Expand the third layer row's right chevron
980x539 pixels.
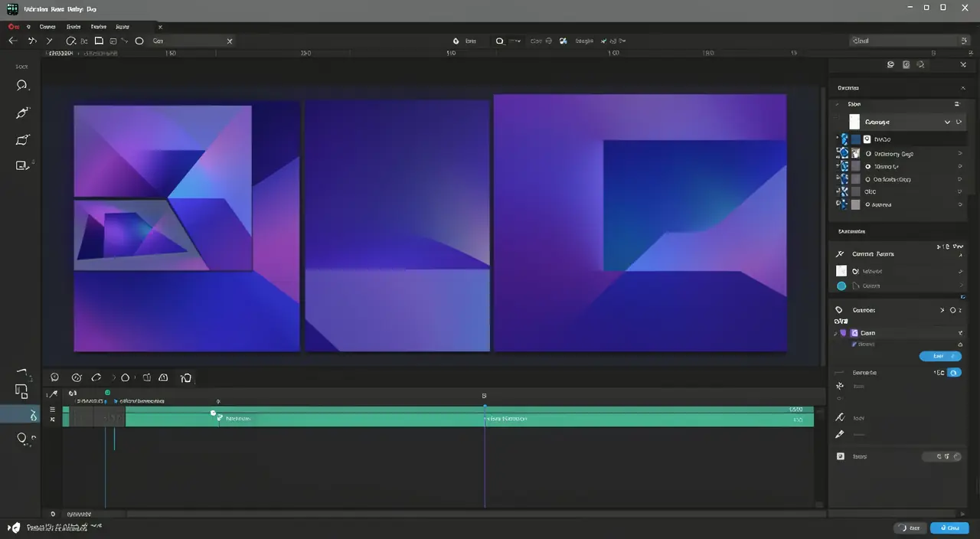(960, 166)
